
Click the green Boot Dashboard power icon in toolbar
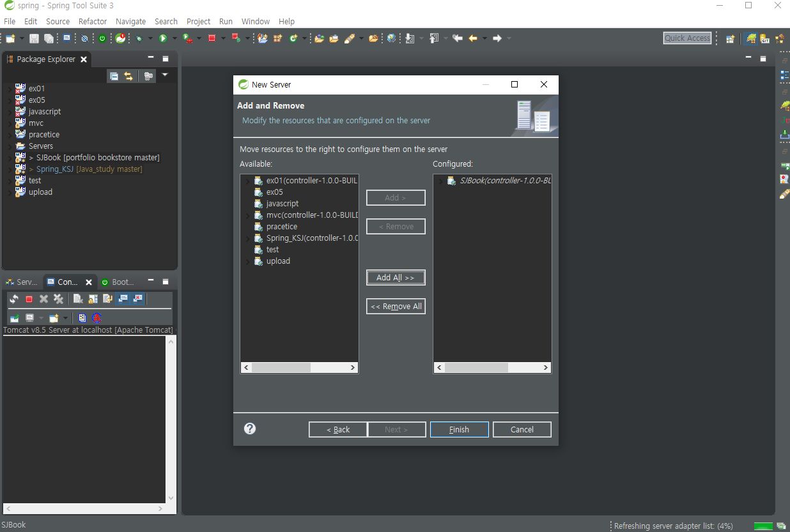[102, 38]
